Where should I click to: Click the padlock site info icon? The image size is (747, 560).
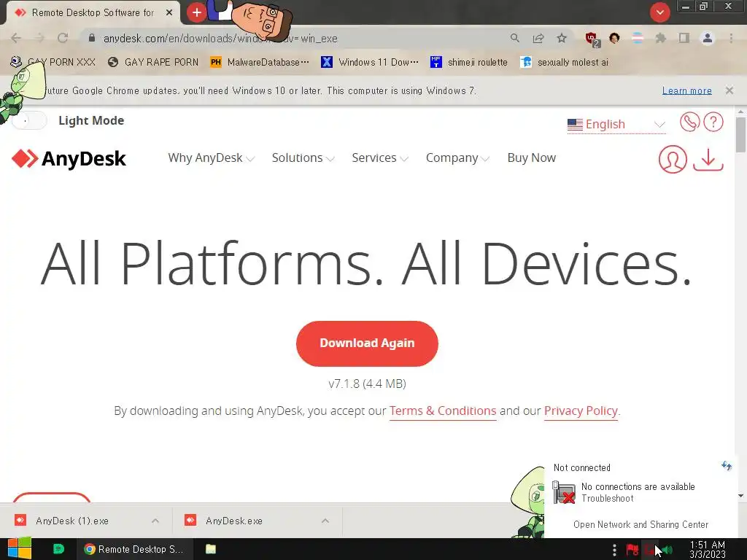pos(92,38)
